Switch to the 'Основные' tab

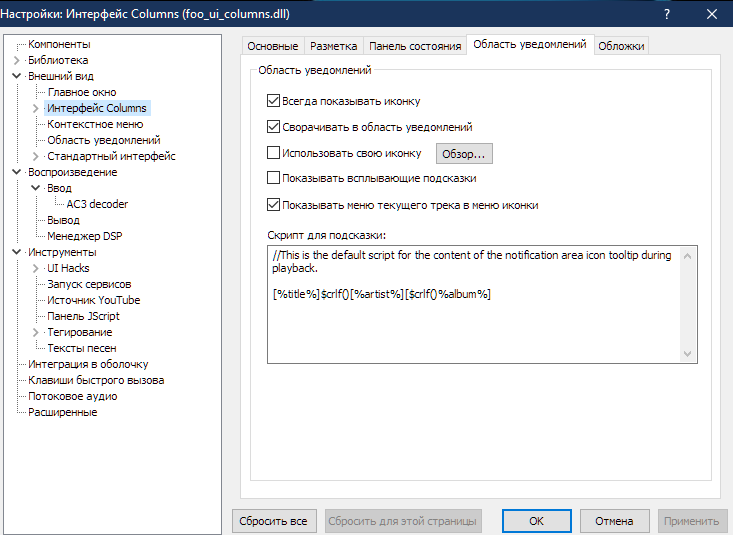coord(273,46)
